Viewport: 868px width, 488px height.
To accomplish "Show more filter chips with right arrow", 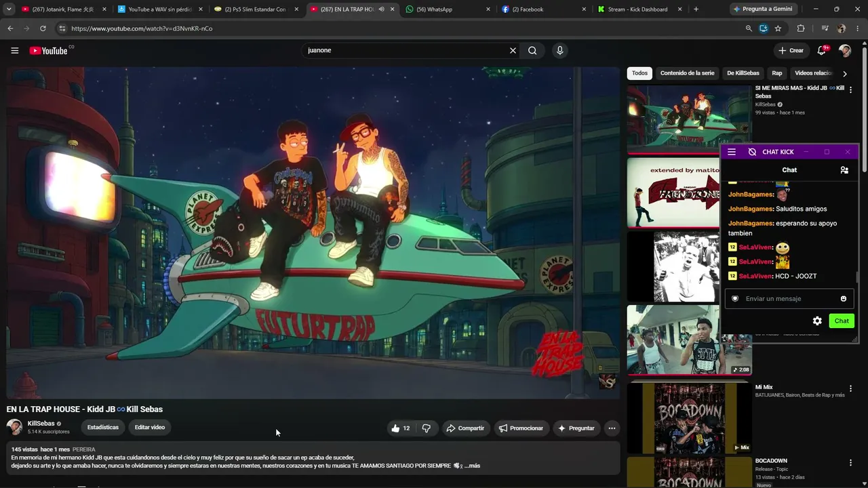I will click(x=844, y=73).
